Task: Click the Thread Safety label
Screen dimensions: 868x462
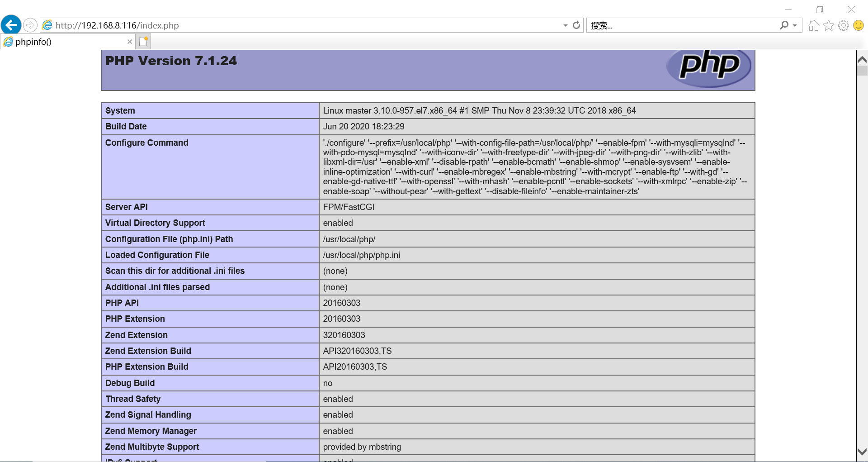Action: (133, 399)
